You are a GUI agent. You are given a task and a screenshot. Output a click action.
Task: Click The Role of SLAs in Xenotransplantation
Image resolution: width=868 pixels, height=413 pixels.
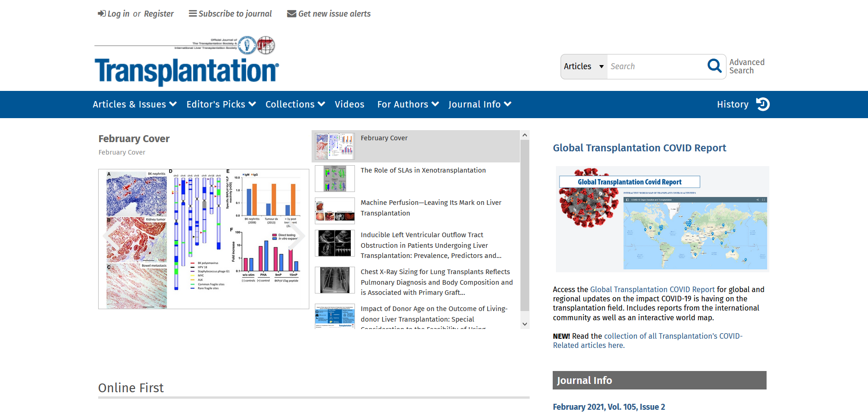click(423, 170)
